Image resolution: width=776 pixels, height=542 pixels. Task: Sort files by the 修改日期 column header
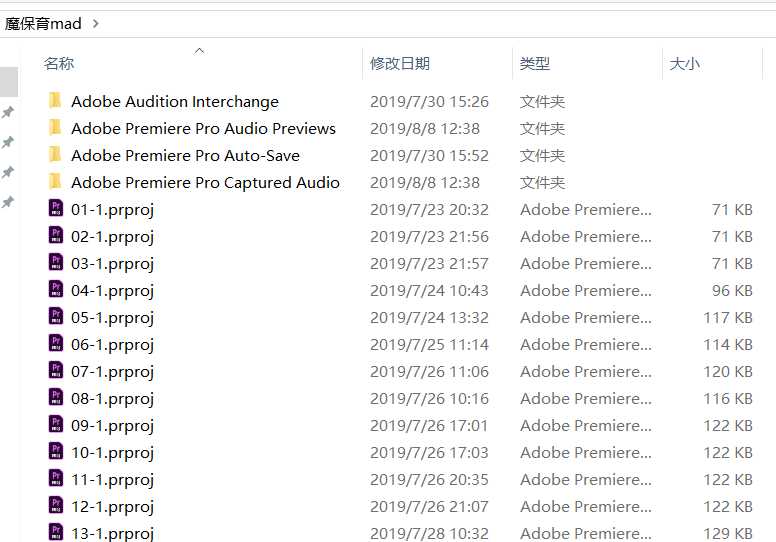(400, 63)
